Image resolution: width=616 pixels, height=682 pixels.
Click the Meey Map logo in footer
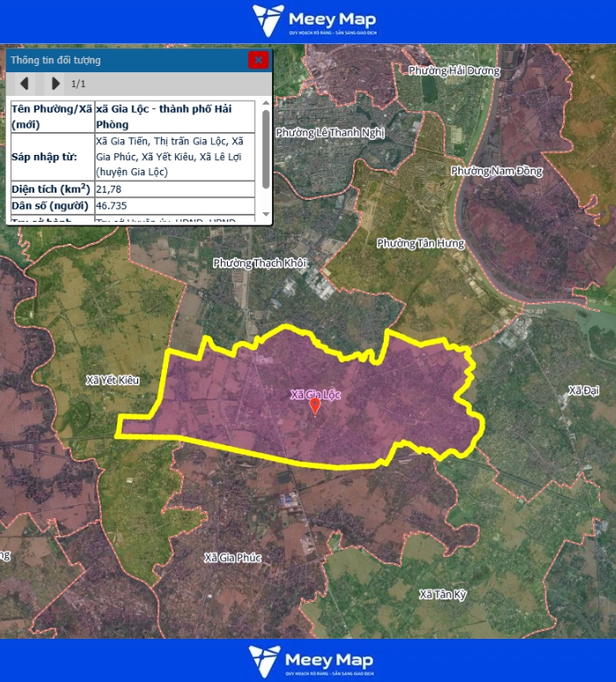click(311, 661)
